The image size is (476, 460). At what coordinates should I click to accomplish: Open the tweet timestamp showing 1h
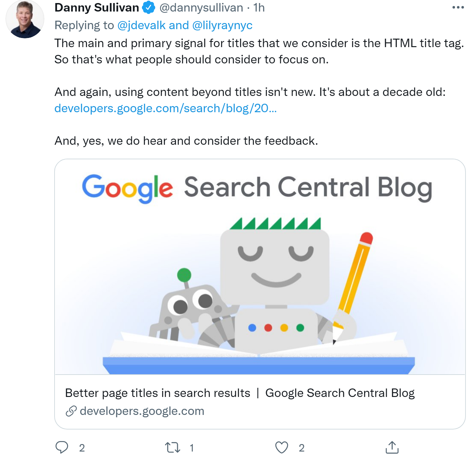pos(260,7)
